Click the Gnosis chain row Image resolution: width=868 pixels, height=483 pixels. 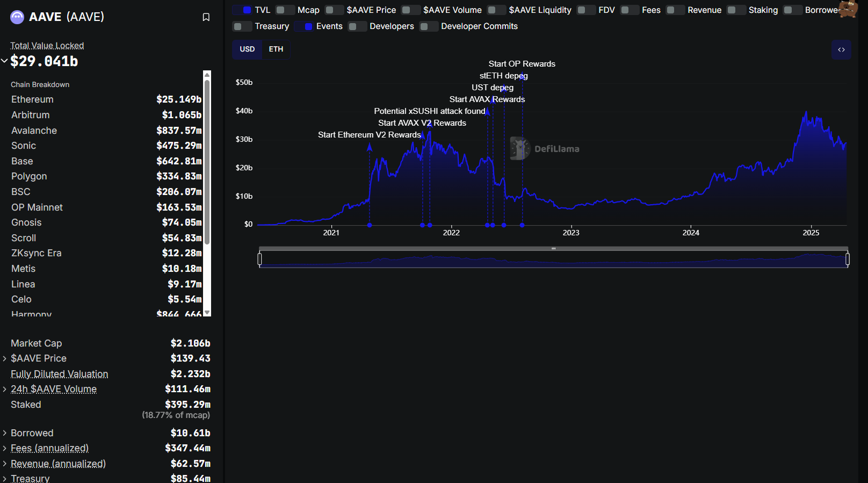(106, 222)
